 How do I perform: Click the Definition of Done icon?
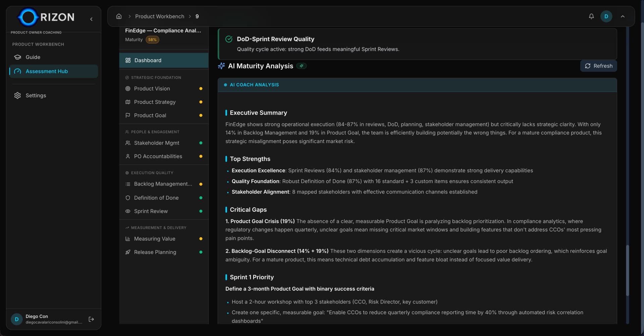128,198
